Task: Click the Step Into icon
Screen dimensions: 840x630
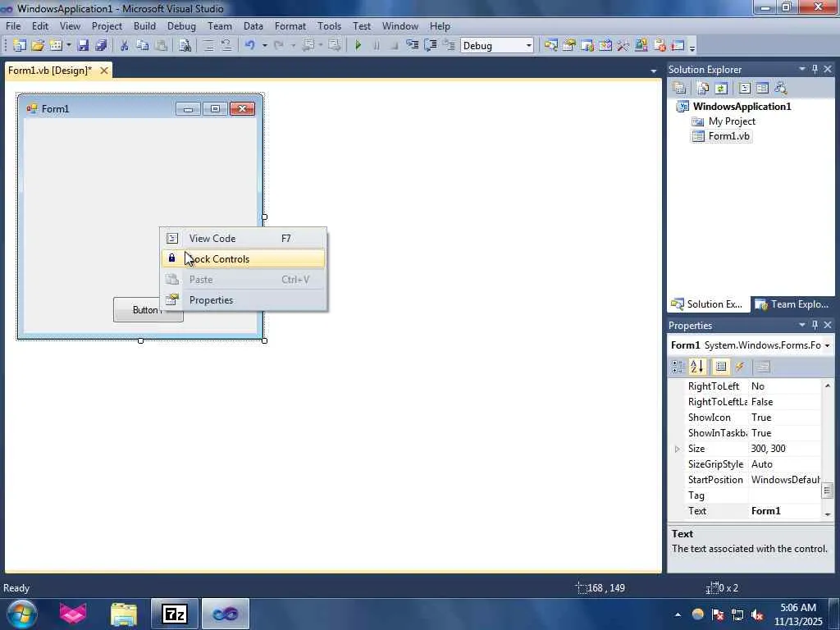Action: pyautogui.click(x=412, y=46)
